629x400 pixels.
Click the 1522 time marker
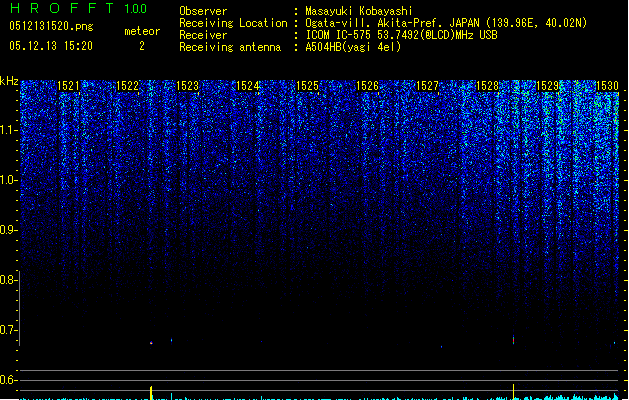[127, 86]
